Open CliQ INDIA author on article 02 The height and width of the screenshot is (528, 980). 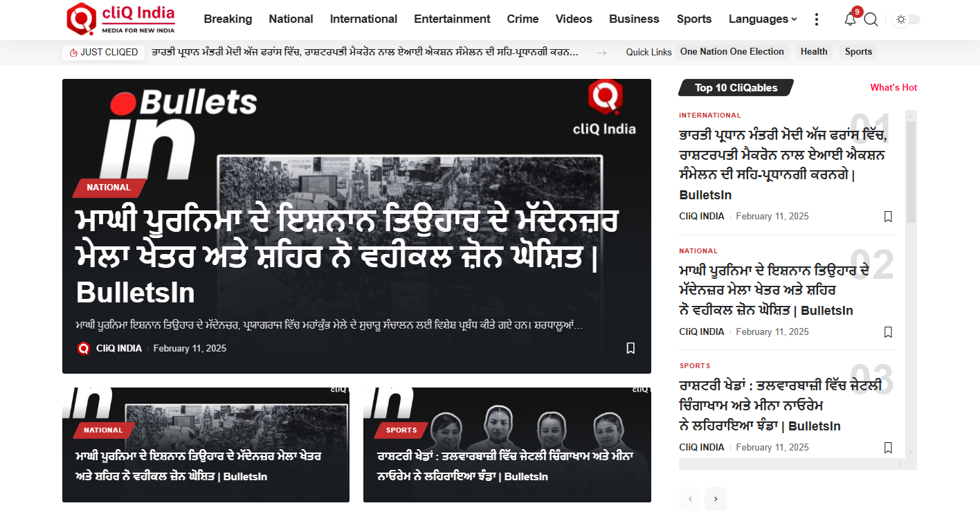click(702, 332)
